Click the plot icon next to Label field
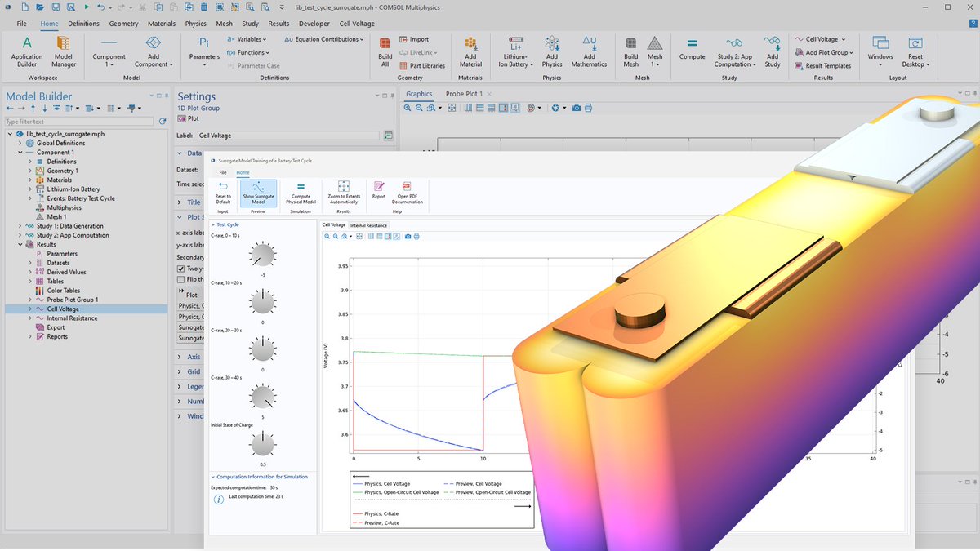Image resolution: width=980 pixels, height=551 pixels. coord(389,136)
